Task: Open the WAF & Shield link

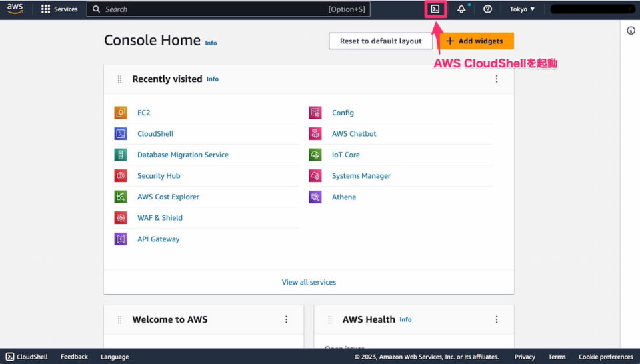Action: pos(160,218)
